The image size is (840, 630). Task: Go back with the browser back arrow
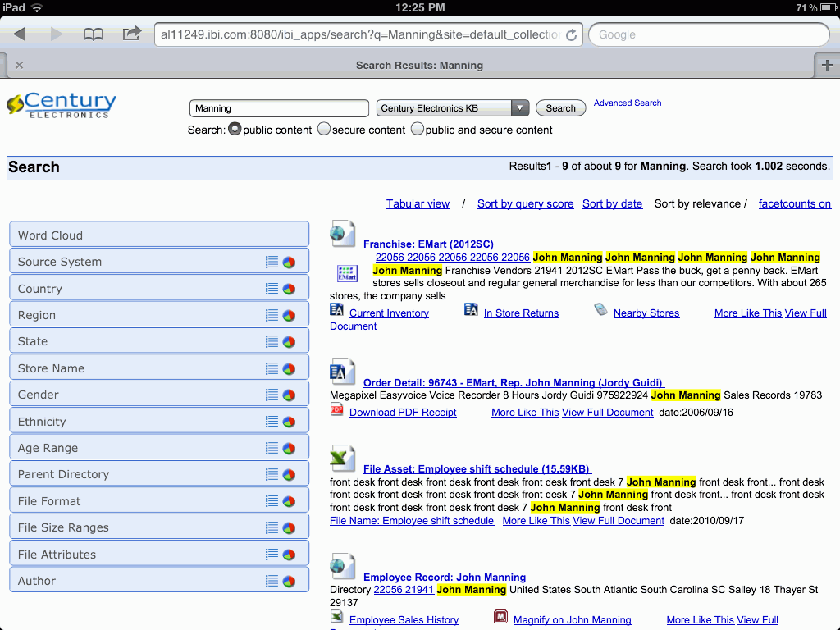click(20, 34)
